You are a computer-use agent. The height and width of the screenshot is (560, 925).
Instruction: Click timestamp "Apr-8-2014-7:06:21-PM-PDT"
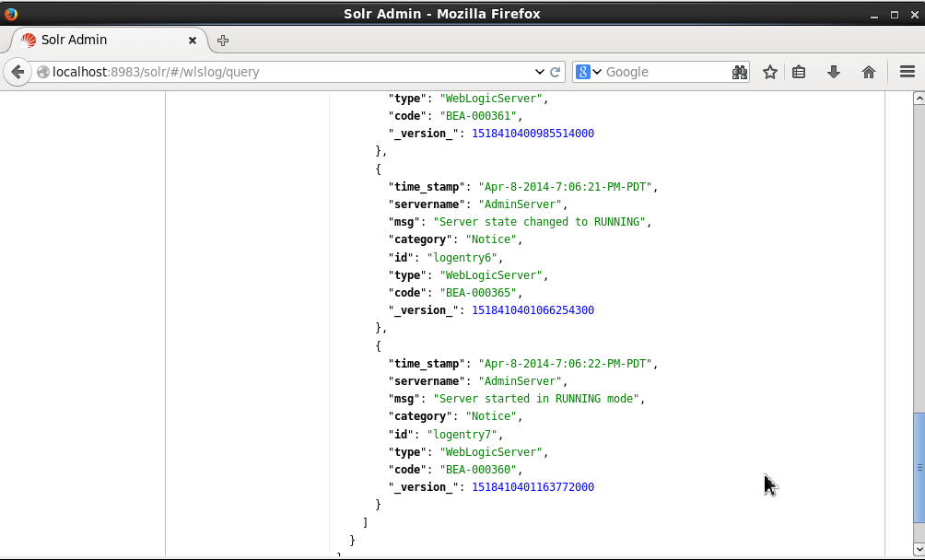565,187
